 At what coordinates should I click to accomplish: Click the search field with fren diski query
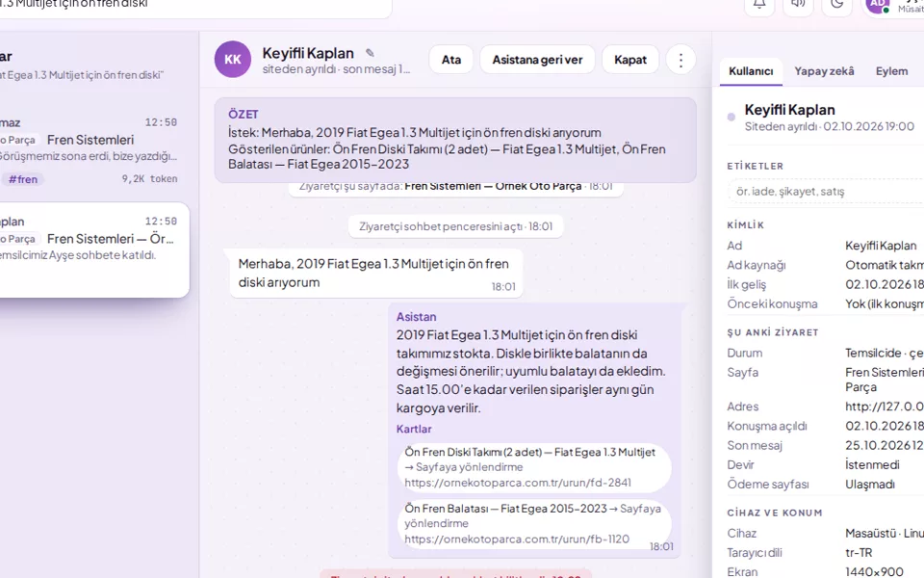coord(194,5)
